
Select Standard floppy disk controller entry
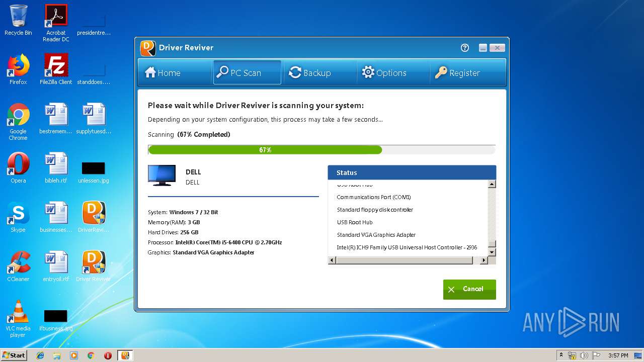point(375,210)
